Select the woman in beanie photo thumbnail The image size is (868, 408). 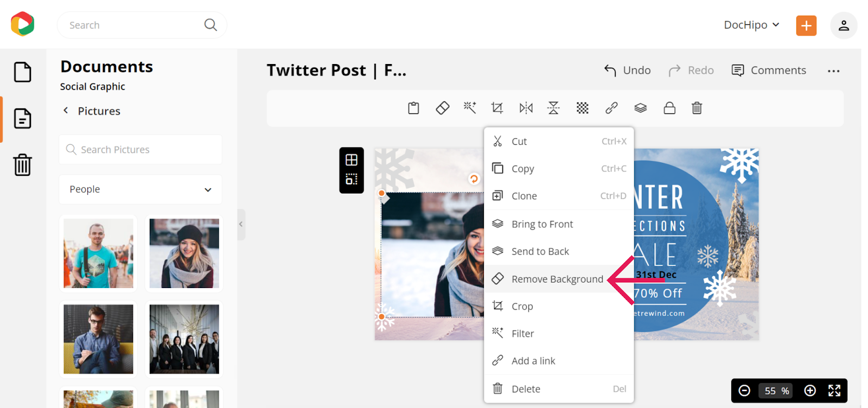(184, 253)
